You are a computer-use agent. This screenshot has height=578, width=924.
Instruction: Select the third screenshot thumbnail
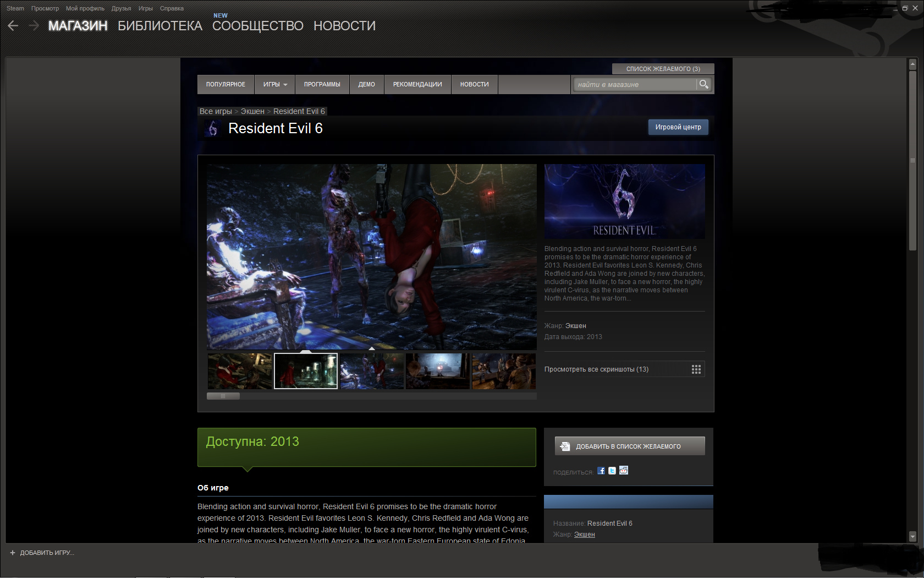(372, 371)
